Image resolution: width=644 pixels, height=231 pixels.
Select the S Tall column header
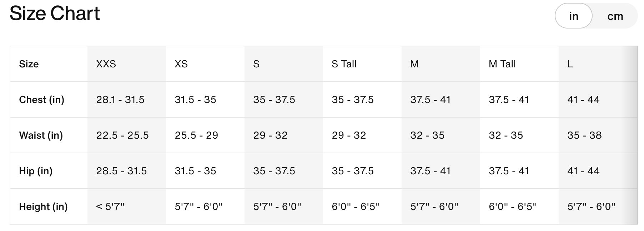pos(344,64)
